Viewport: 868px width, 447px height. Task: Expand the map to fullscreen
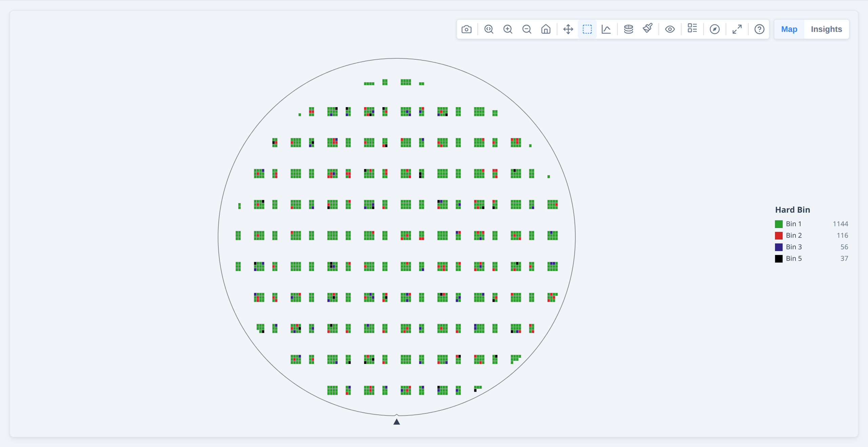737,29
